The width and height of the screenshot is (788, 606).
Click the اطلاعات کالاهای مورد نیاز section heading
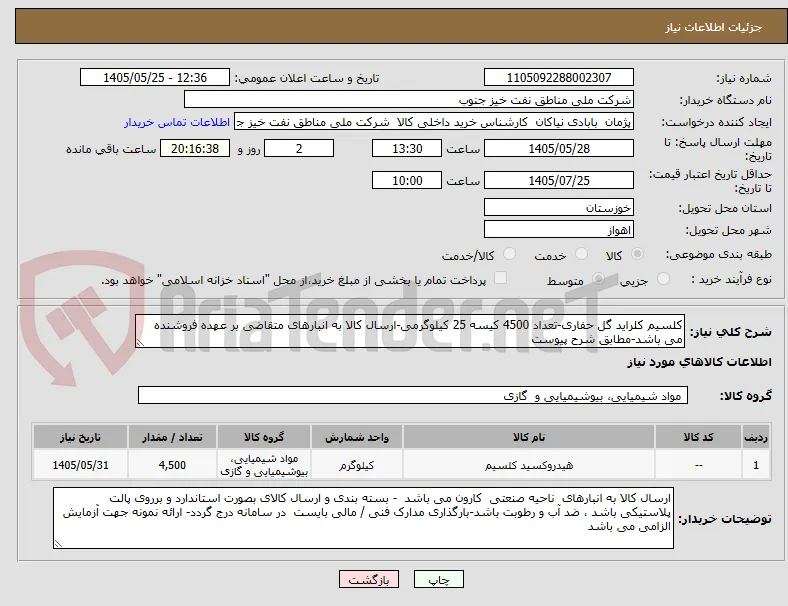[699, 362]
